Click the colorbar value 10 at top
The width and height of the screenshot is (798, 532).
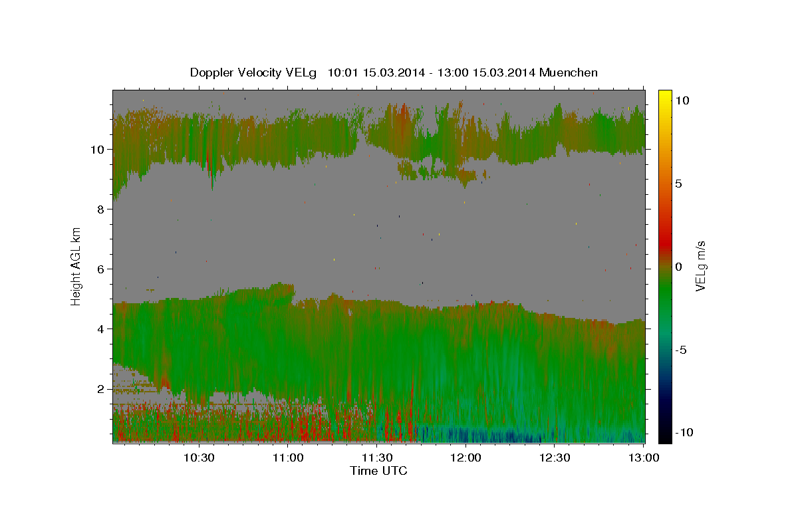coord(682,100)
